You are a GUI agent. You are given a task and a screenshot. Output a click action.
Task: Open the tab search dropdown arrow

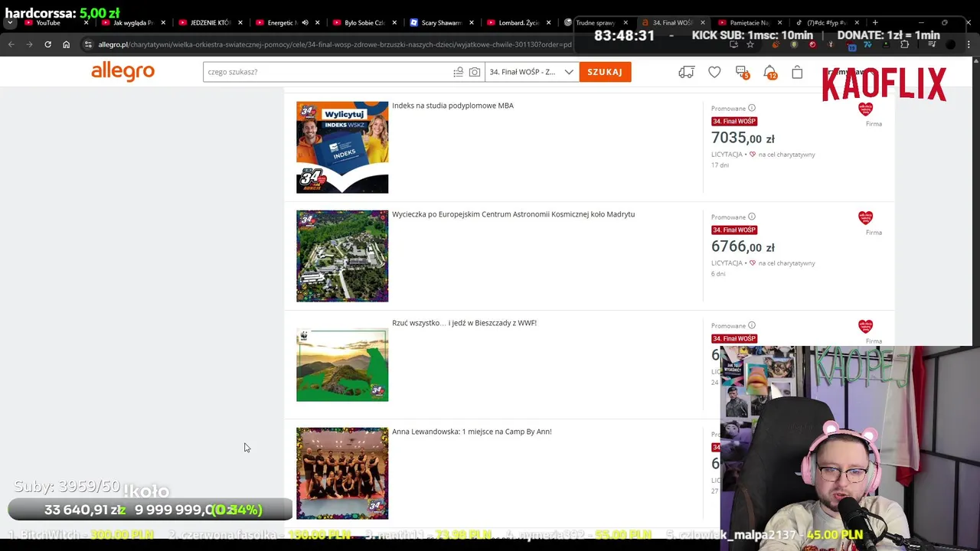point(10,23)
